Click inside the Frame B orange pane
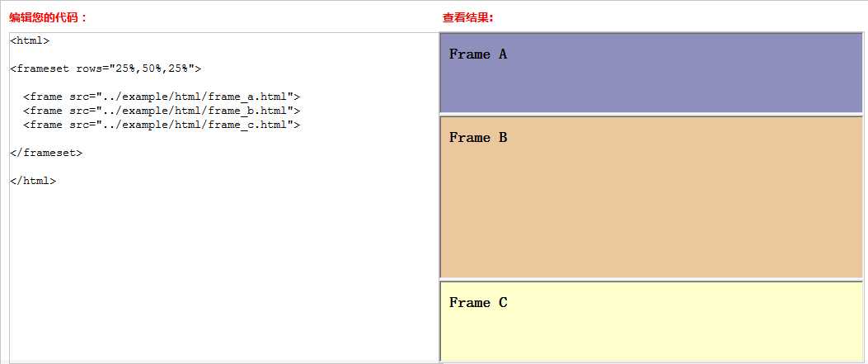Screen dimensions: 868x364 click(651, 197)
